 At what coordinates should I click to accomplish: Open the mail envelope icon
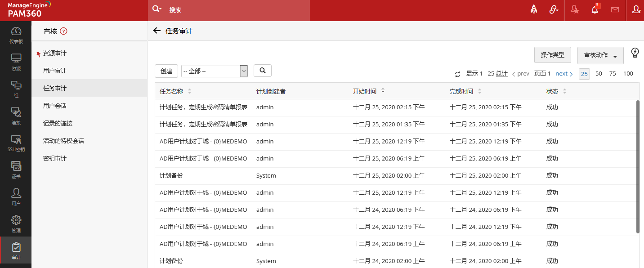(x=615, y=9)
